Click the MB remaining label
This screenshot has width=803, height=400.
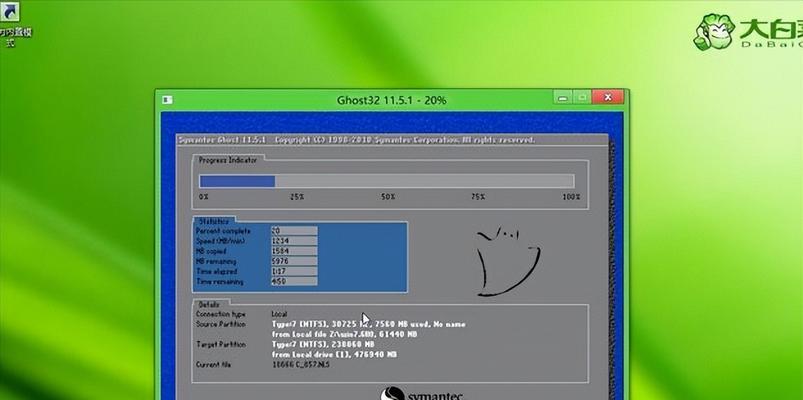[216, 261]
